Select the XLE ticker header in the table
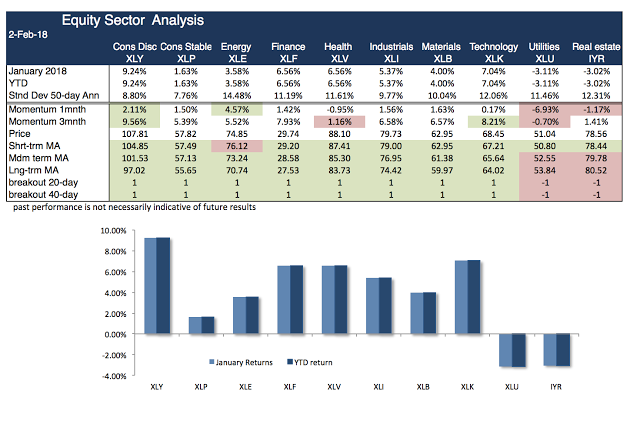 point(234,59)
